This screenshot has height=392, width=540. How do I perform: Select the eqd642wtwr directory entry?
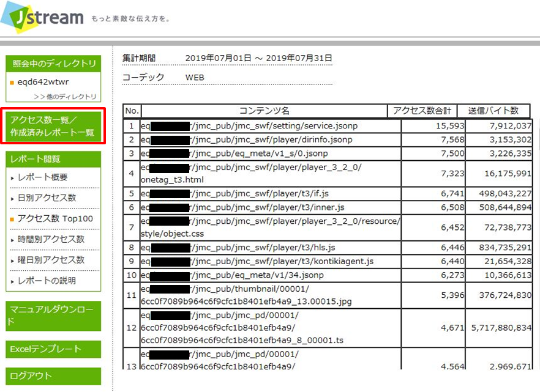click(x=43, y=82)
